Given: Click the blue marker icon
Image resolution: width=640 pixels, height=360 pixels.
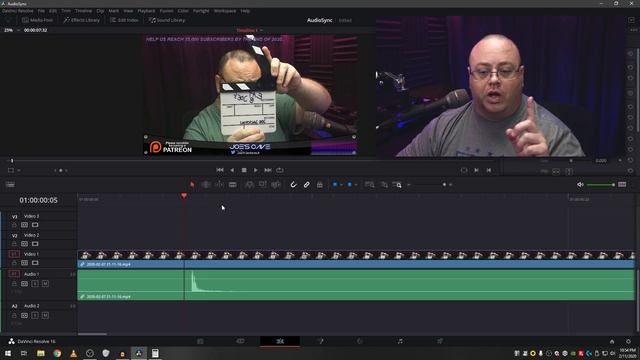Looking at the screenshot, I should tap(349, 185).
